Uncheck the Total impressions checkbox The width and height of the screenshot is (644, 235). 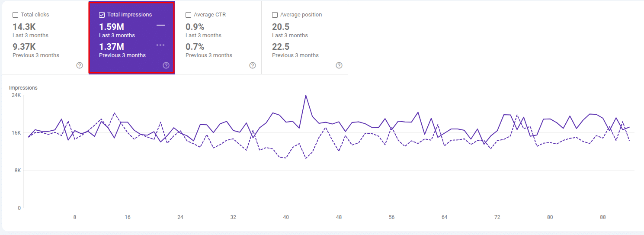click(102, 15)
